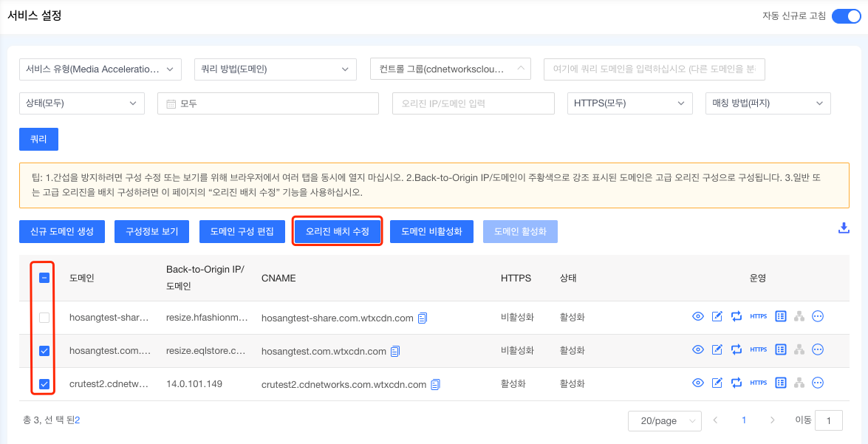Open the more options ellipsis for hosangtest.com

coord(818,350)
